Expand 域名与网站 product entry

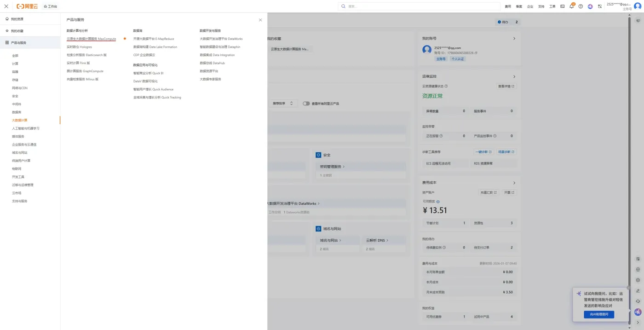(331, 240)
